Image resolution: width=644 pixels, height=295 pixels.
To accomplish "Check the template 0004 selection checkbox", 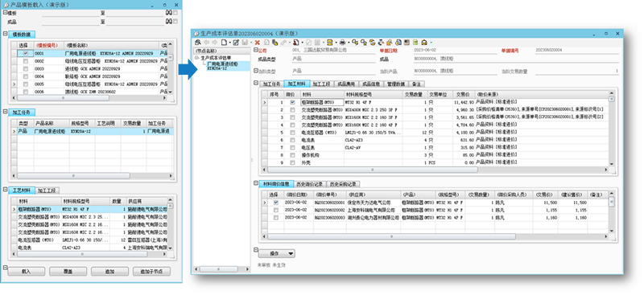I will pos(26,76).
